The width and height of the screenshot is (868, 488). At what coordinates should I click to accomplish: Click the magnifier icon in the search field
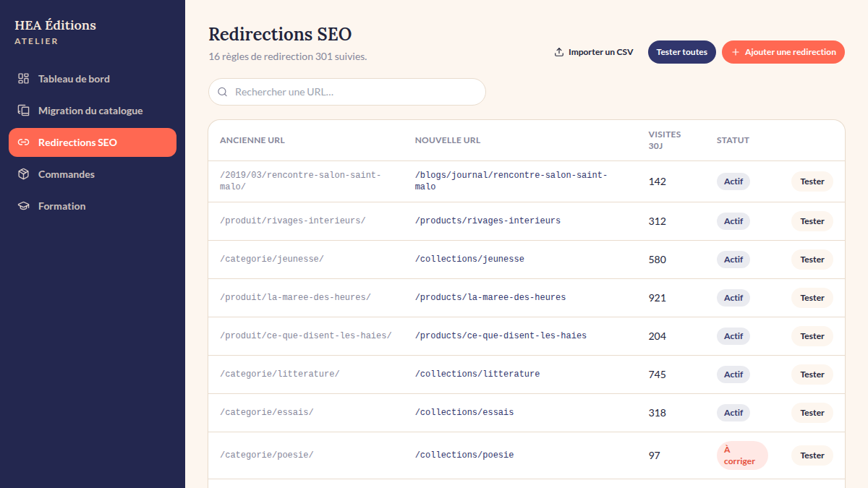[223, 92]
